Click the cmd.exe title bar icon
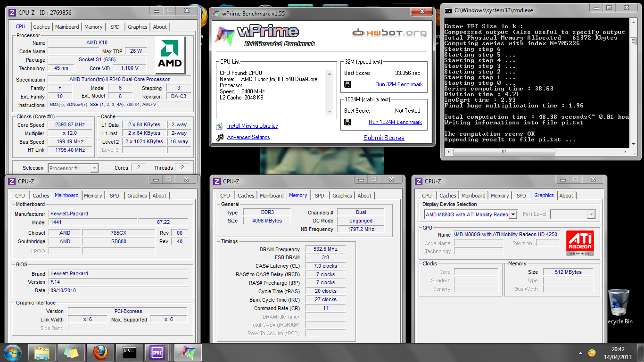Image resolution: width=644 pixels, height=362 pixels. [448, 10]
